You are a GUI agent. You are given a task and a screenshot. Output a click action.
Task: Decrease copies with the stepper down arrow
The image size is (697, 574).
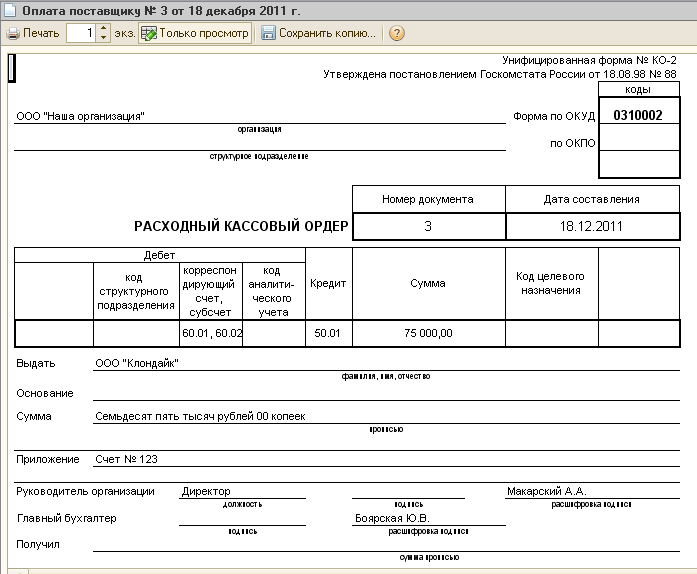103,38
